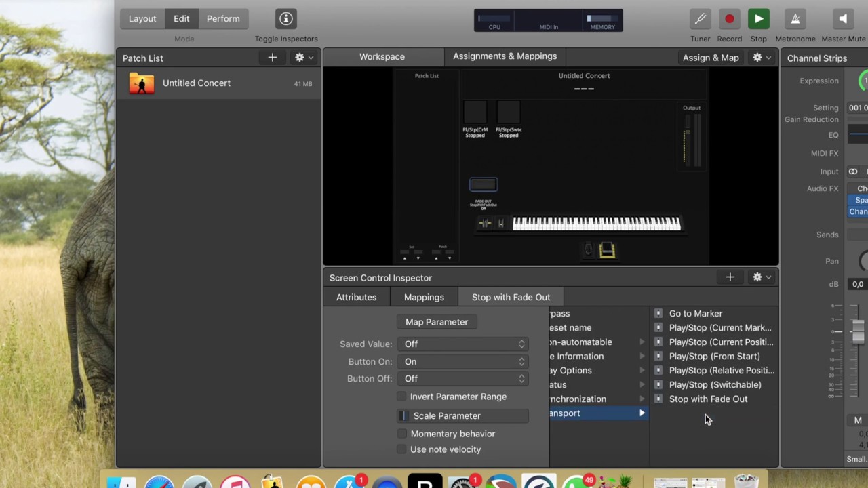Open the Workspace gear action menu
Viewport: 868px width, 488px height.
pyautogui.click(x=761, y=58)
